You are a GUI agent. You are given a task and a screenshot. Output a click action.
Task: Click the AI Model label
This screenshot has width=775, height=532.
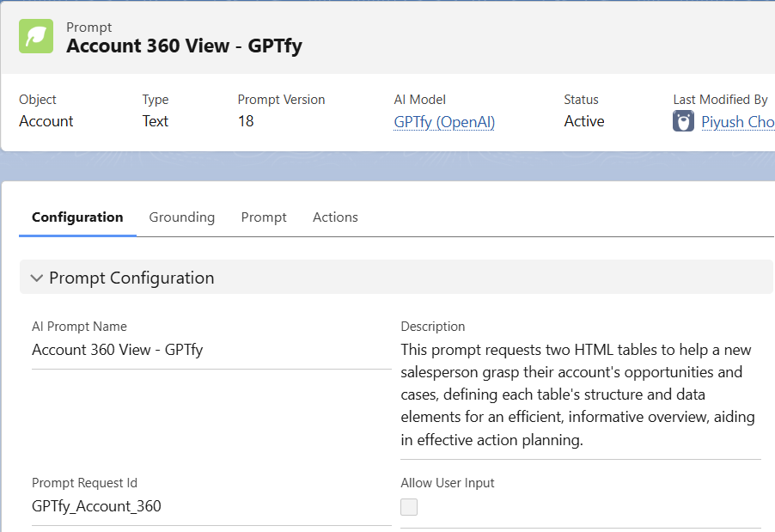419,100
